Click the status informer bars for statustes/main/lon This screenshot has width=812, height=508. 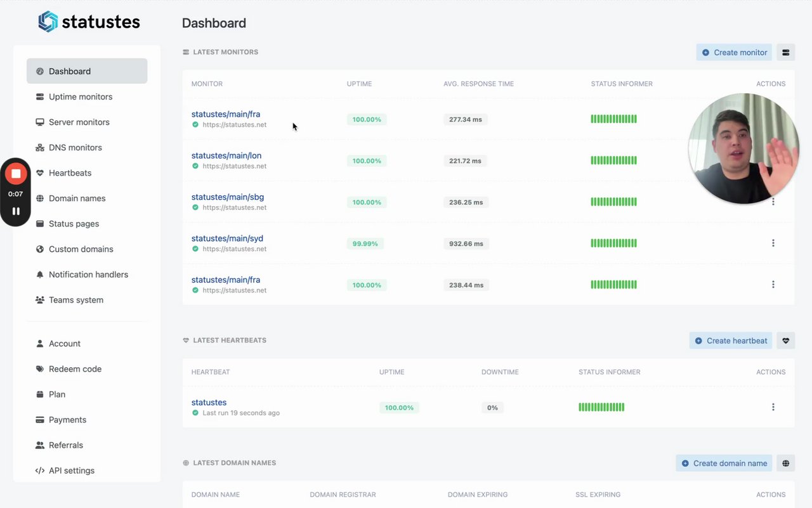click(613, 160)
